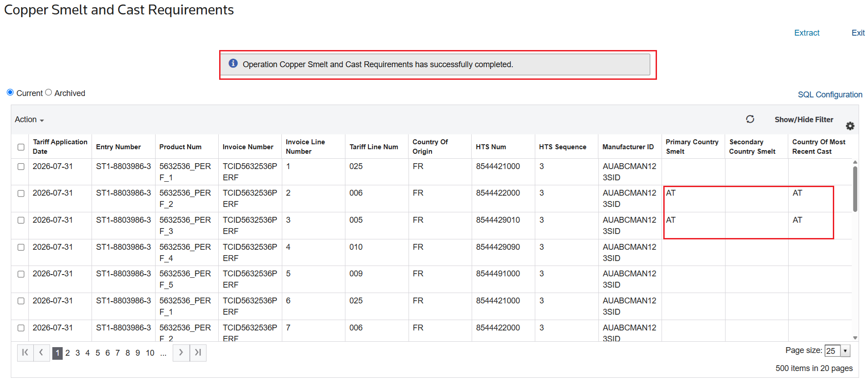
Task: Open the grid settings gear icon
Action: point(850,126)
